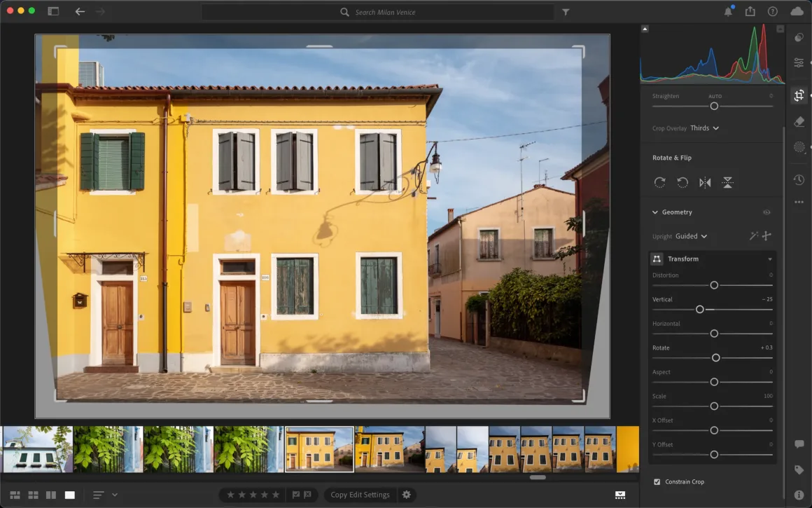This screenshot has width=812, height=508.
Task: Click AUTO above the Straighten slider
Action: (x=715, y=96)
